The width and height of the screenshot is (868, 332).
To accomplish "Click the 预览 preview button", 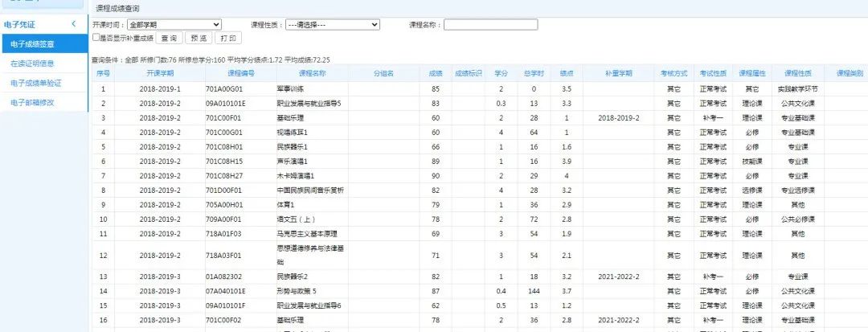I will [x=198, y=38].
